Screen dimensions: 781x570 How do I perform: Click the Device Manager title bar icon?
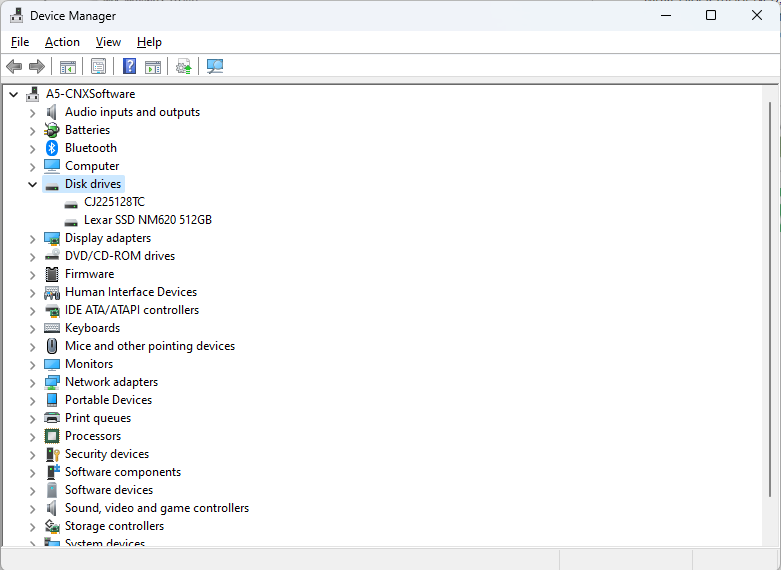(x=16, y=15)
